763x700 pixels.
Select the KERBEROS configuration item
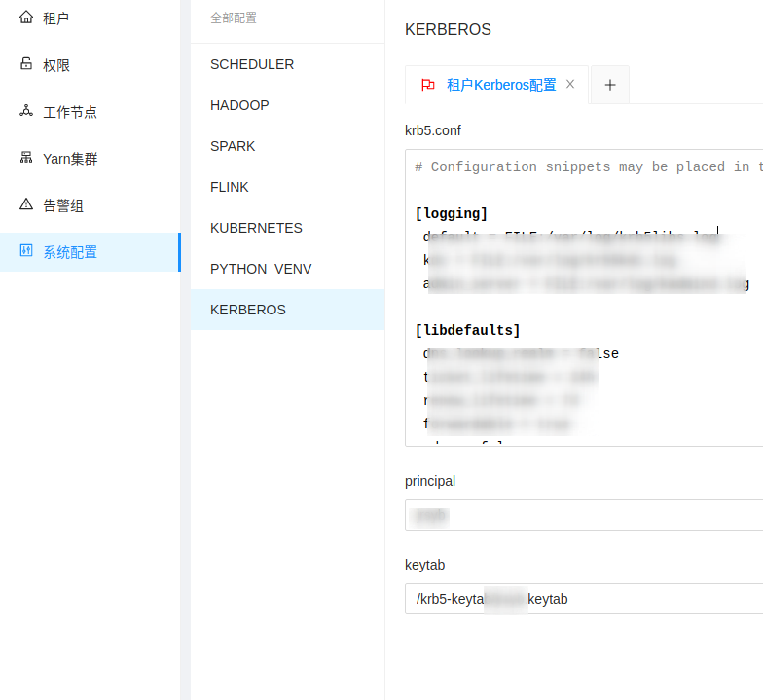pyautogui.click(x=288, y=310)
